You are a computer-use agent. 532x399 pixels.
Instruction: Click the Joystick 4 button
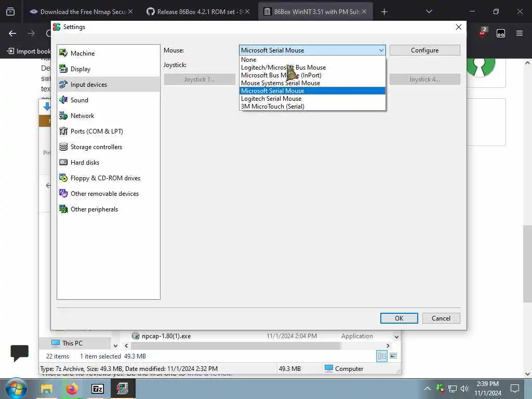tap(425, 79)
